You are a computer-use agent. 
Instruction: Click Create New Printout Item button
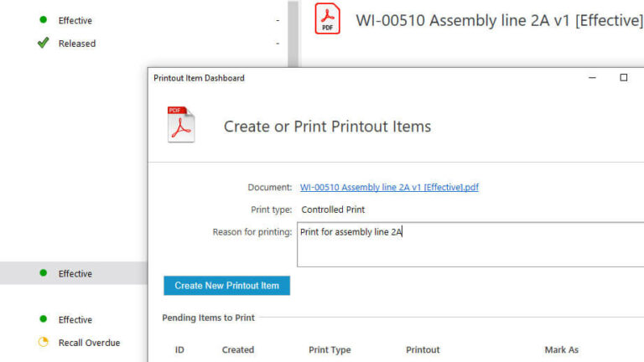coord(226,286)
